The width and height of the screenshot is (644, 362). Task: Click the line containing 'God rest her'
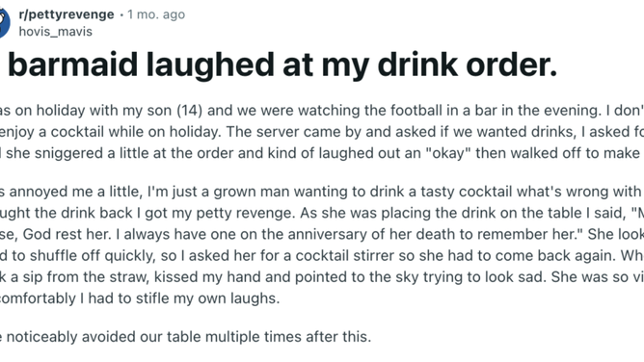[322, 234]
